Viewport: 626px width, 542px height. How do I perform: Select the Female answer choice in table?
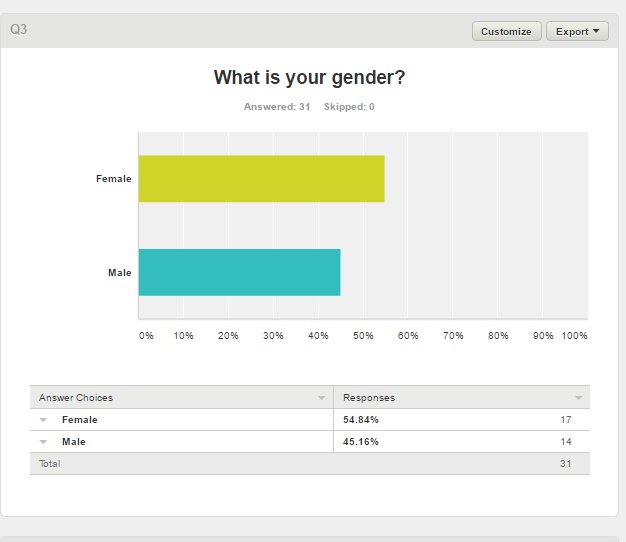[x=79, y=420]
